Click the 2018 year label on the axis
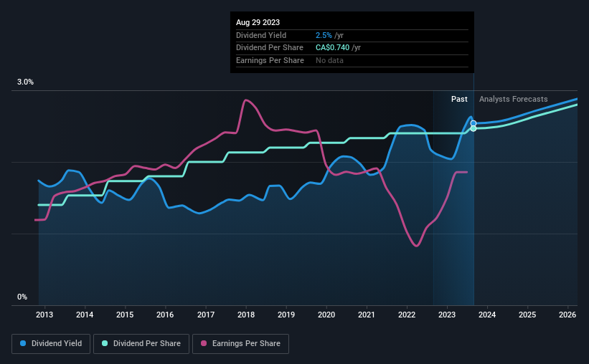This screenshot has width=589, height=364. (x=246, y=315)
